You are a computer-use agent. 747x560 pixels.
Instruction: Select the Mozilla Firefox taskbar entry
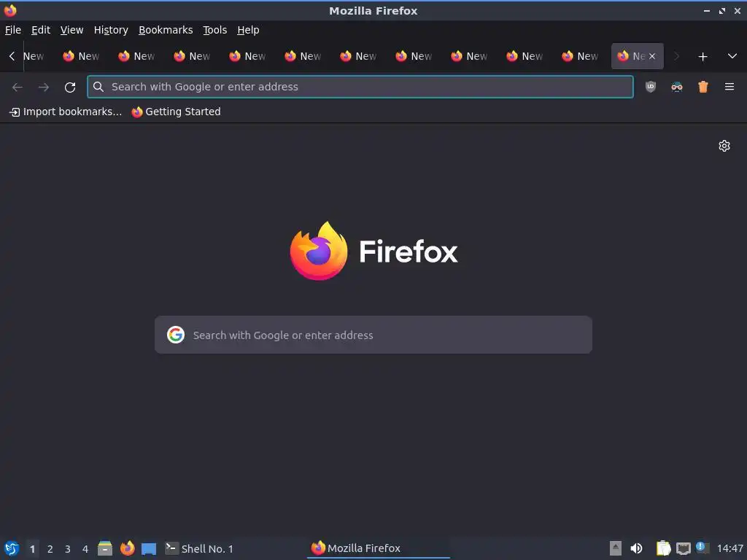coord(379,548)
